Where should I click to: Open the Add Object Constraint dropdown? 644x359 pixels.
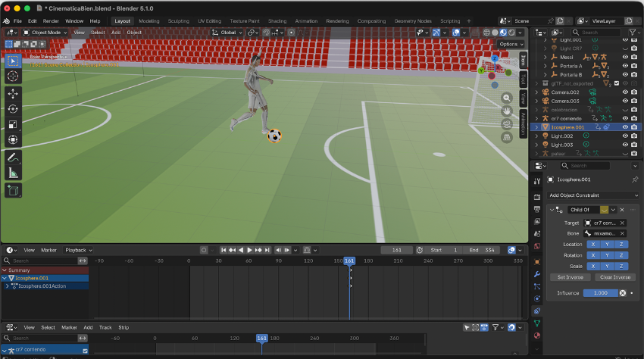click(x=593, y=195)
